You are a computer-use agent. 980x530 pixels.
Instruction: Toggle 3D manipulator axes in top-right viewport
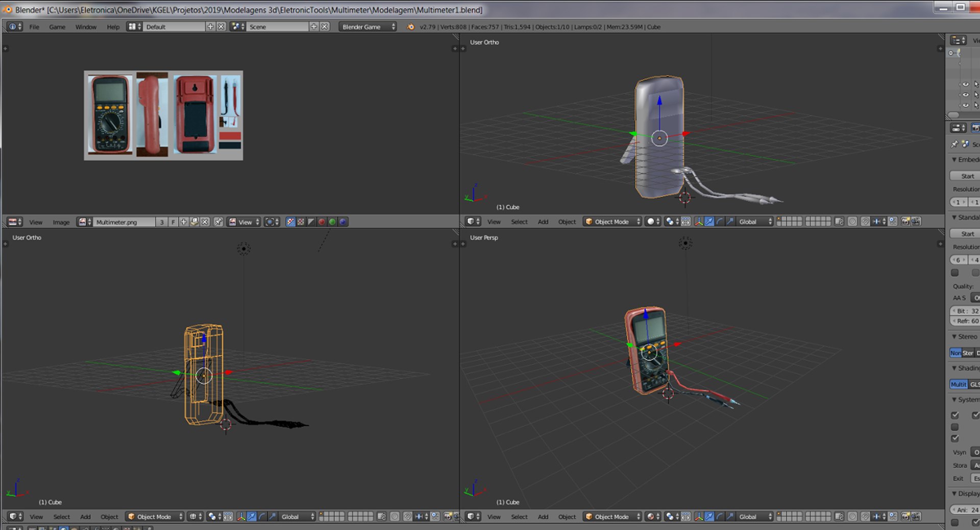(x=699, y=222)
